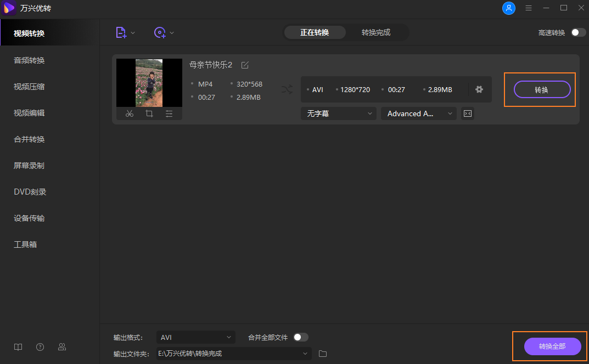Expand the 输出格式 AVI dropdown

195,337
